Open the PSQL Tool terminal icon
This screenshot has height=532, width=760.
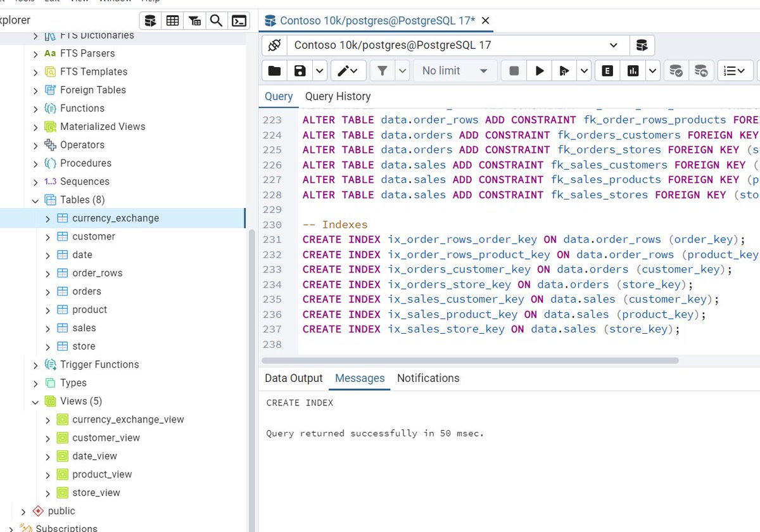click(239, 20)
